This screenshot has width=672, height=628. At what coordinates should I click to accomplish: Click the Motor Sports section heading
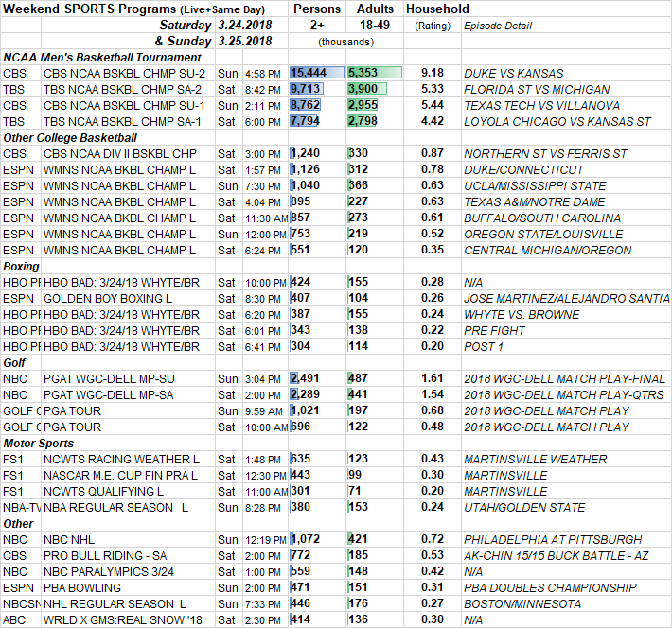tap(39, 444)
